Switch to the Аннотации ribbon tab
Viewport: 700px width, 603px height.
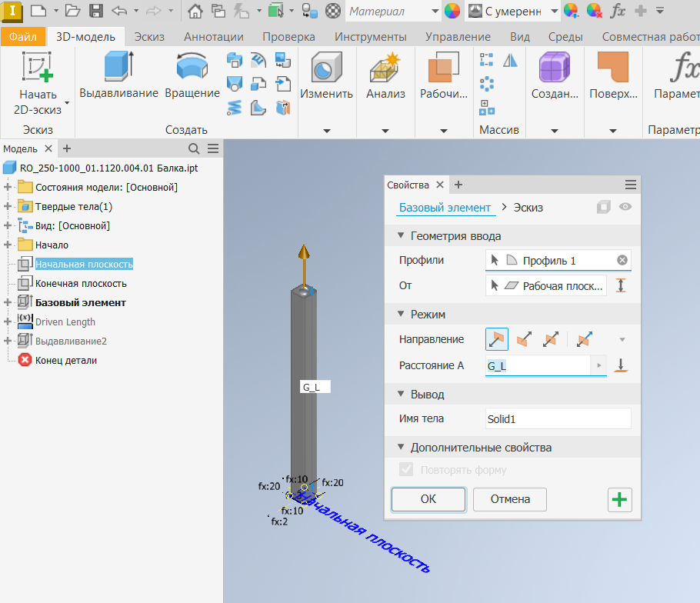coord(214,37)
